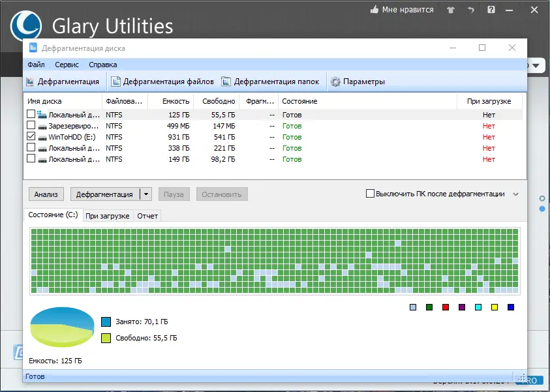Click the Дефрагментация toolbar icon

(x=30, y=82)
